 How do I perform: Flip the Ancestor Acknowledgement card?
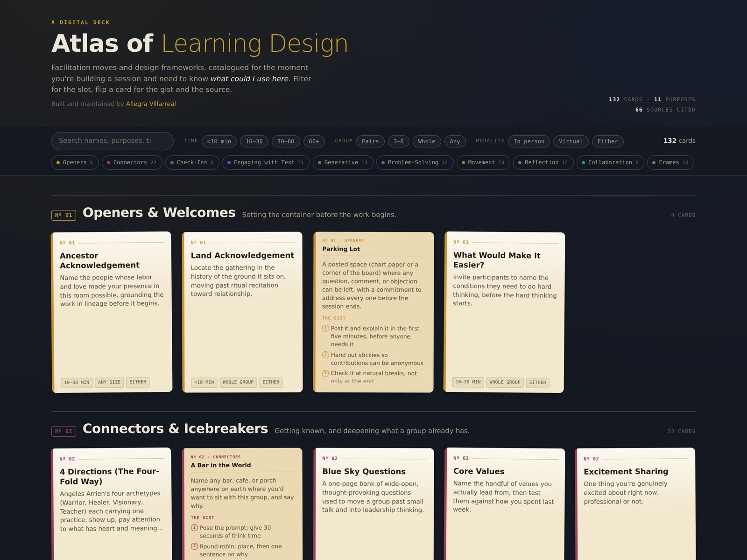[x=112, y=312]
